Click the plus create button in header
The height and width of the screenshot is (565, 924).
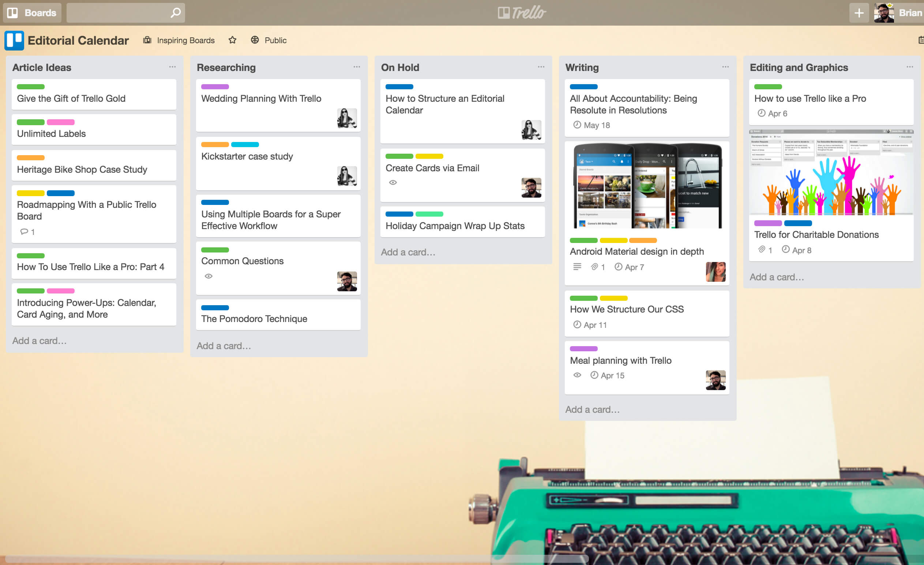coord(859,13)
